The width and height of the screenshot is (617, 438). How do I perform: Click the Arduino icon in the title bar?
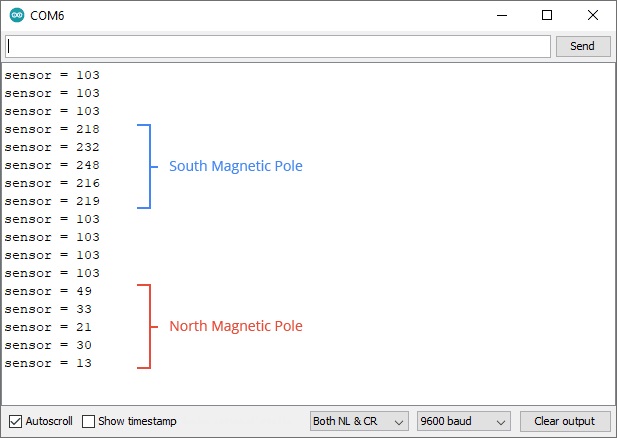click(x=16, y=15)
